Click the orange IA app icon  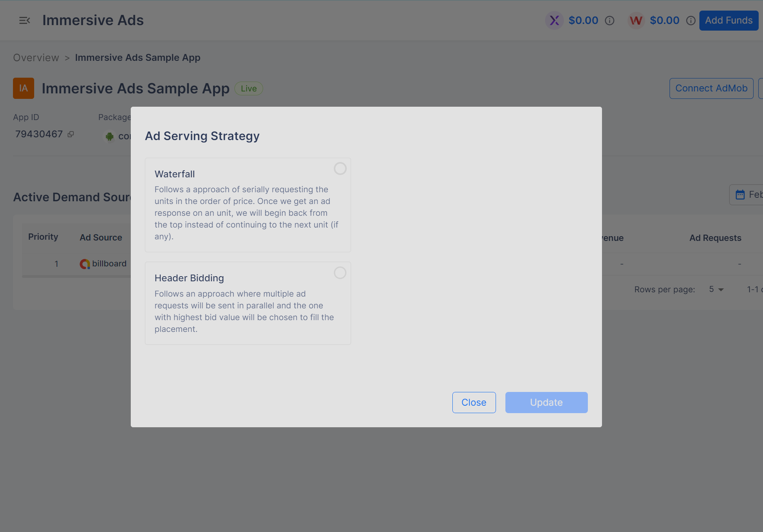pyautogui.click(x=24, y=88)
